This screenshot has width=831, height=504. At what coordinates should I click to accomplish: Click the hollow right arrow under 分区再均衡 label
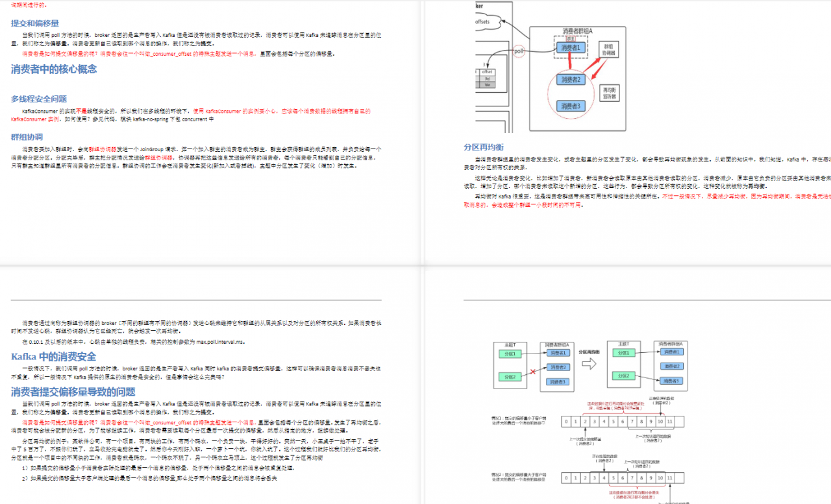pyautogui.click(x=588, y=364)
